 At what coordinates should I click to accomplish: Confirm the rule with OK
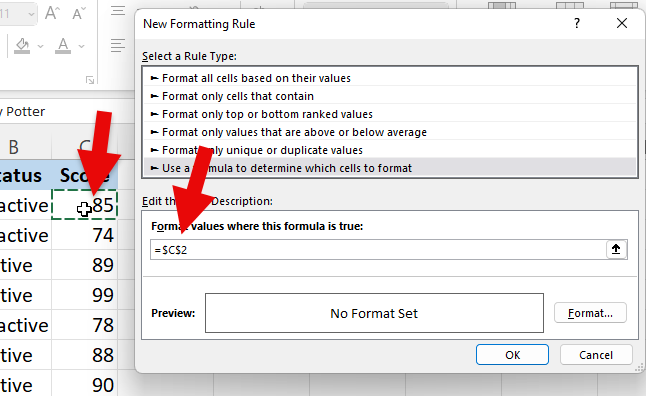point(513,355)
